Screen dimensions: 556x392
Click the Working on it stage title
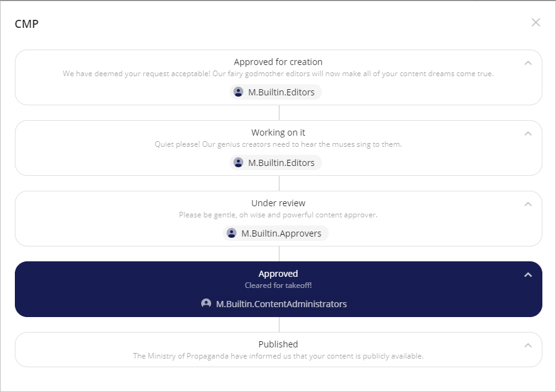[278, 132]
